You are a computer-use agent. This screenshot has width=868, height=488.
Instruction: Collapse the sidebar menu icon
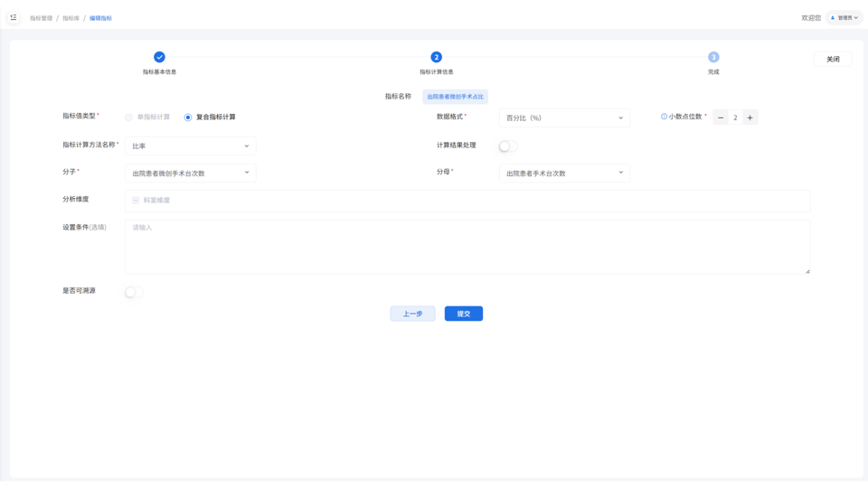point(14,17)
